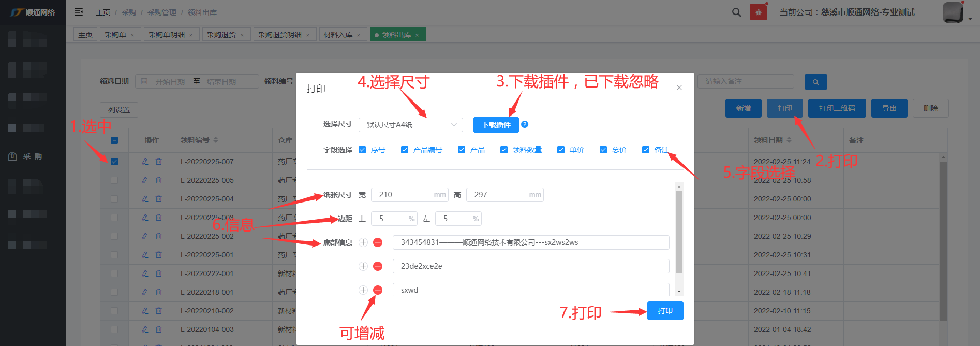Image resolution: width=980 pixels, height=346 pixels.
Task: Toggle the 备注 field checkbox
Action: click(646, 150)
